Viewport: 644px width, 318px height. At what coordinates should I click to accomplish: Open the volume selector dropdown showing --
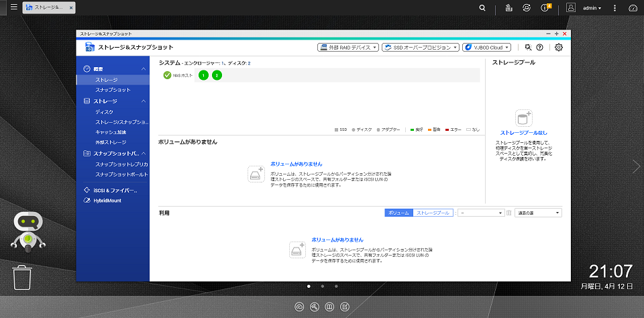tap(481, 213)
